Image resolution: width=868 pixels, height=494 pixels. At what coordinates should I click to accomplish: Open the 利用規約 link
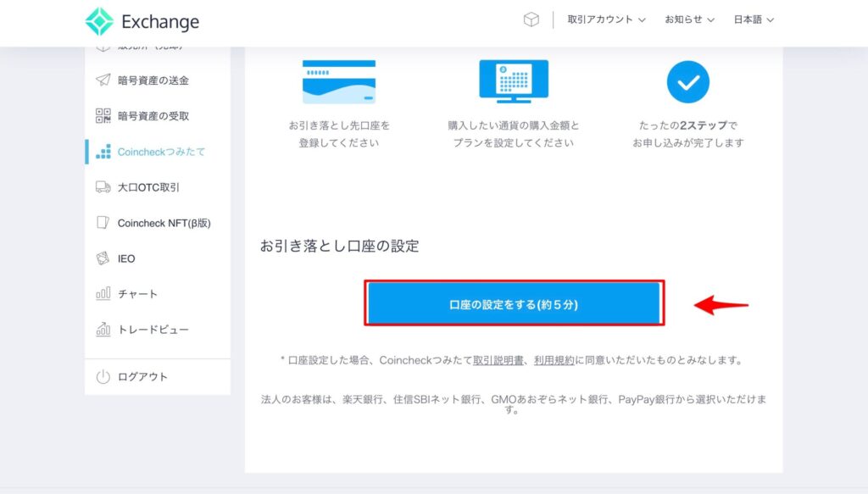(554, 360)
